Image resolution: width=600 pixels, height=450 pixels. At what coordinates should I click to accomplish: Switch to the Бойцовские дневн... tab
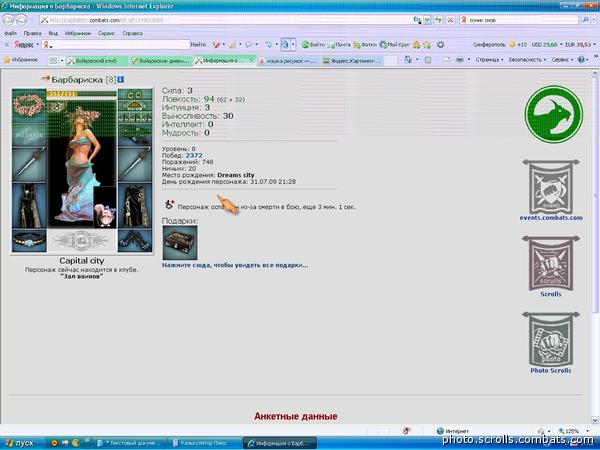(160, 60)
